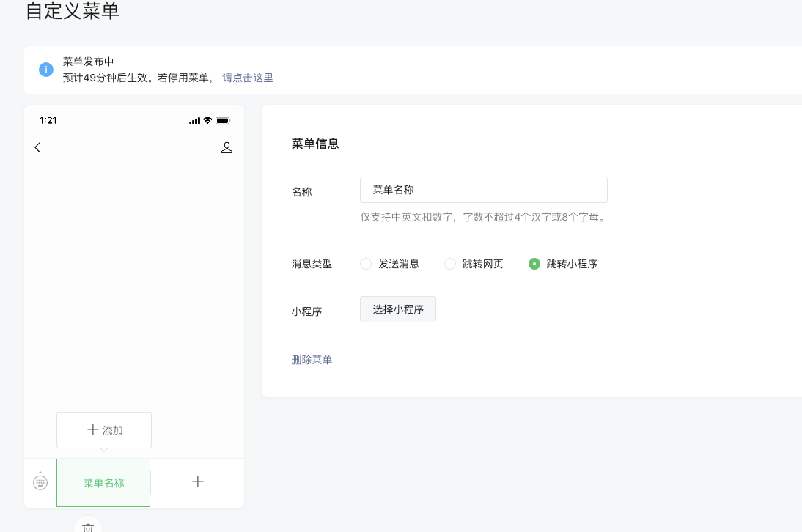Click the blue info icon in the notice banner
The height and width of the screenshot is (532, 802).
[x=46, y=70]
